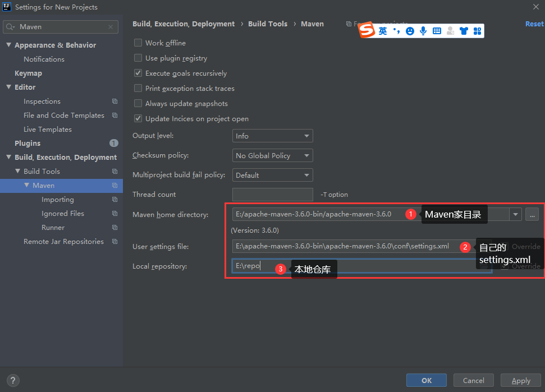Uncheck Update Indices on project open
The width and height of the screenshot is (545, 392).
138,118
